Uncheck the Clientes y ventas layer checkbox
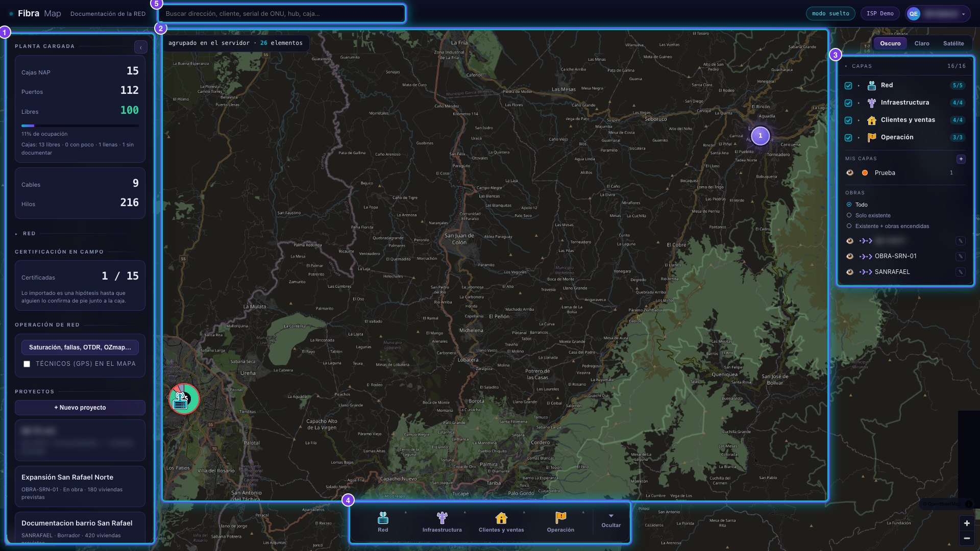The height and width of the screenshot is (551, 980). [x=848, y=120]
